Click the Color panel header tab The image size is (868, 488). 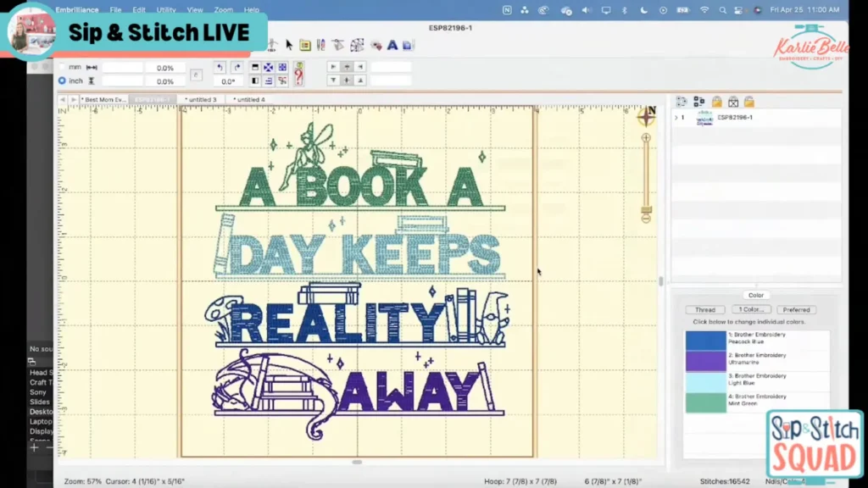755,296
